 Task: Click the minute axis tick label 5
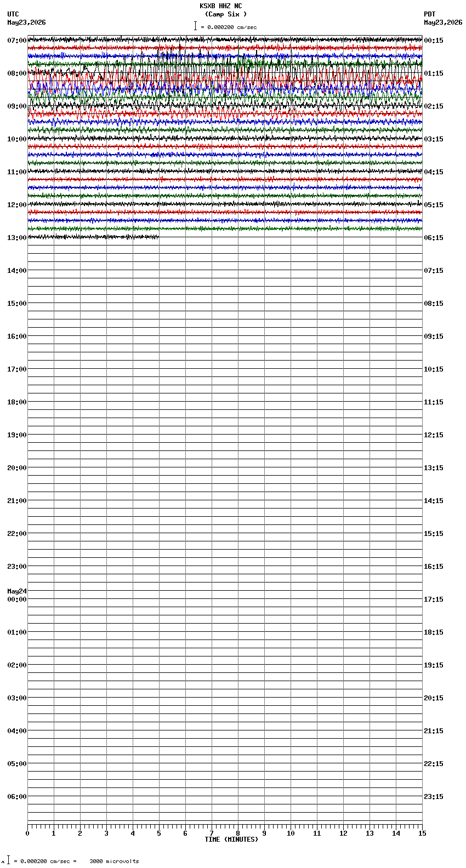point(159,833)
